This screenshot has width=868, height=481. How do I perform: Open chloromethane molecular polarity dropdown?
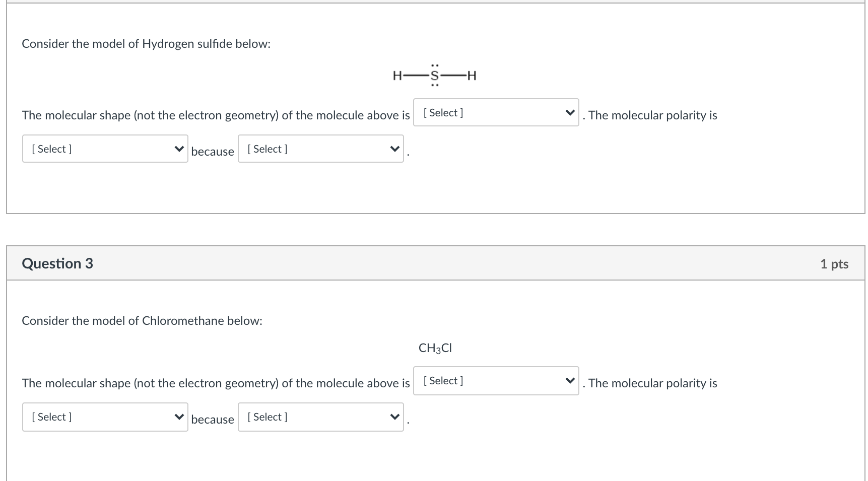105,417
